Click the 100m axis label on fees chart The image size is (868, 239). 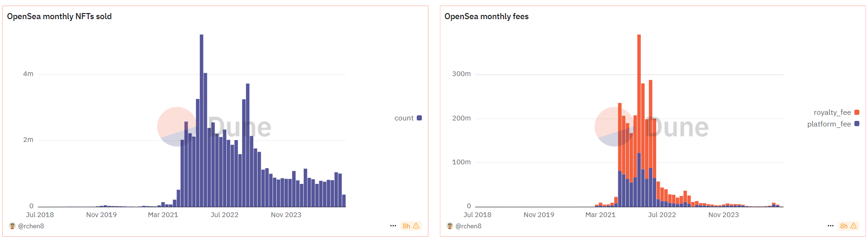pos(462,162)
